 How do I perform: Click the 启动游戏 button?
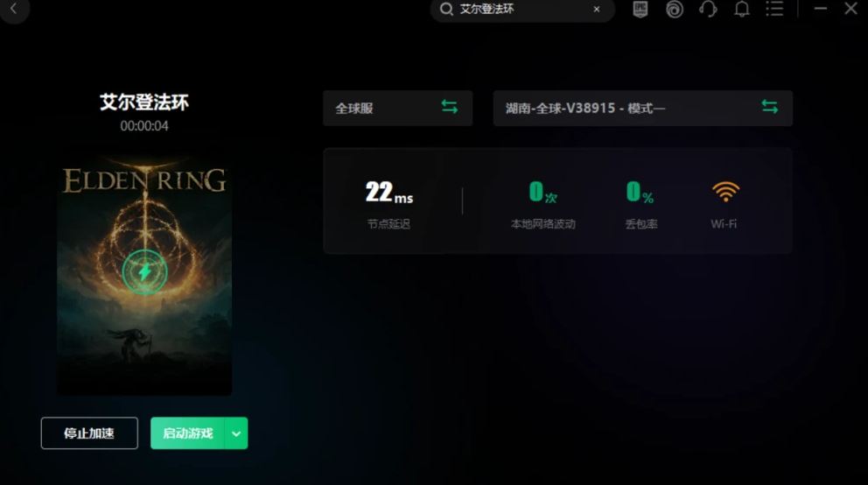click(x=187, y=433)
